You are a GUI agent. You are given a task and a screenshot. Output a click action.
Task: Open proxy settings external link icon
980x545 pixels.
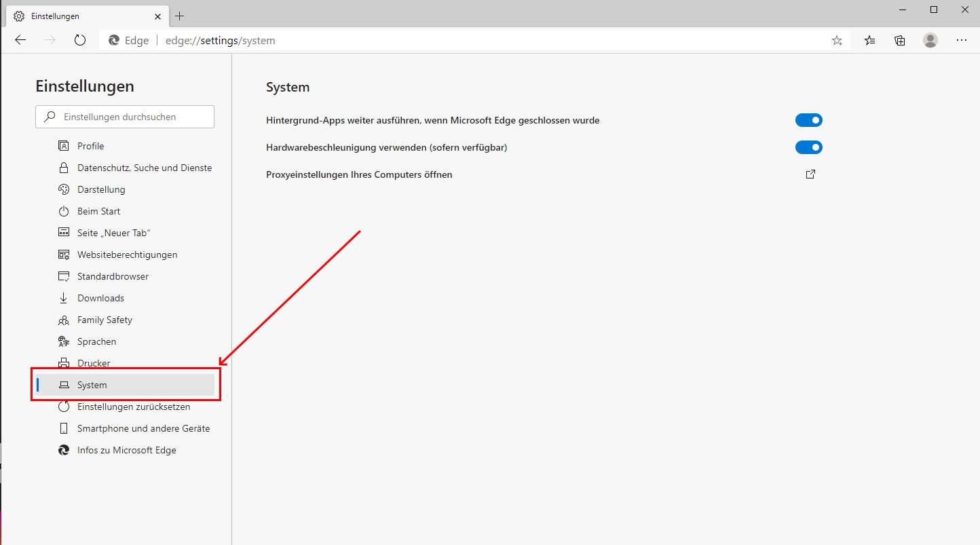(x=810, y=174)
